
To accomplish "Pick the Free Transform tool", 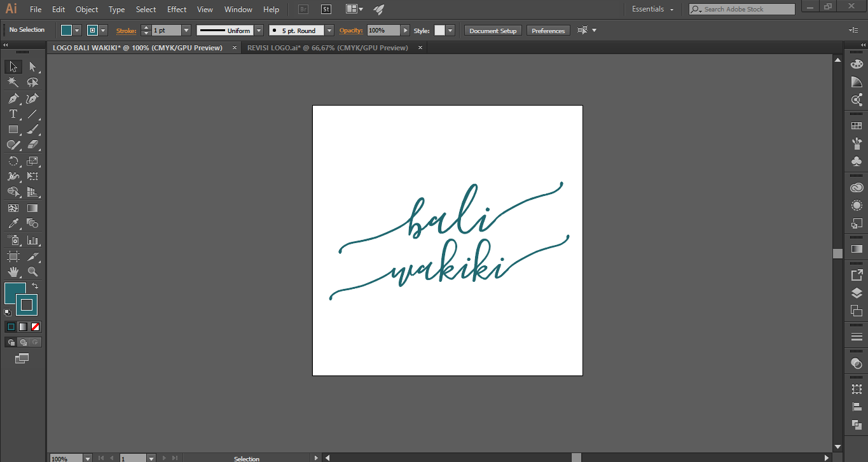I will click(x=33, y=176).
